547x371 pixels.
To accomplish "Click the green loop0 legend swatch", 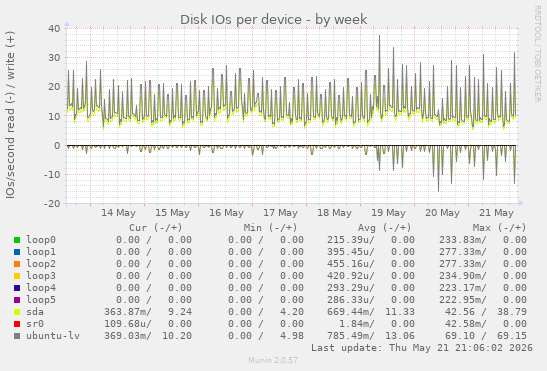I will (x=17, y=240).
